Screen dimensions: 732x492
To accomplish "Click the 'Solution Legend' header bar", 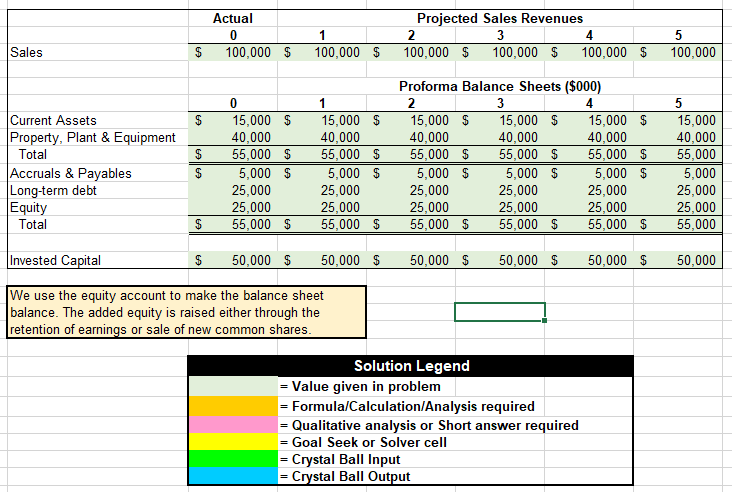I will (x=411, y=366).
